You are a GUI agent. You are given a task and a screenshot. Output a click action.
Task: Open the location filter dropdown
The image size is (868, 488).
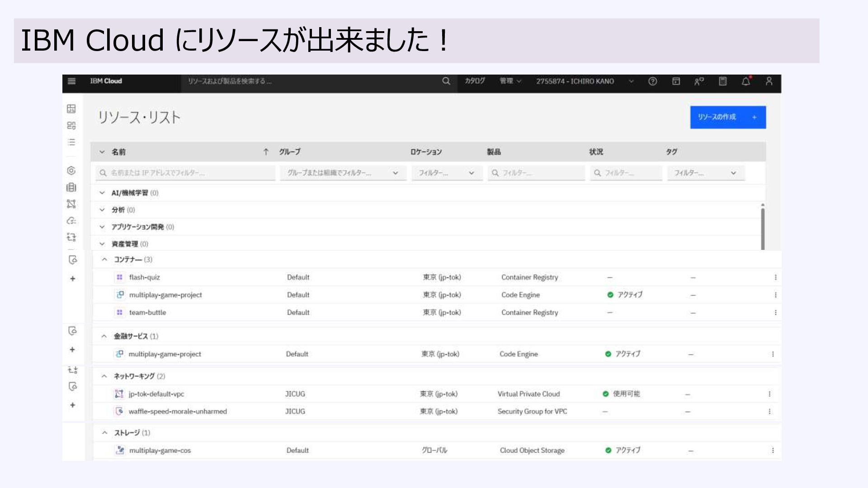pyautogui.click(x=447, y=173)
